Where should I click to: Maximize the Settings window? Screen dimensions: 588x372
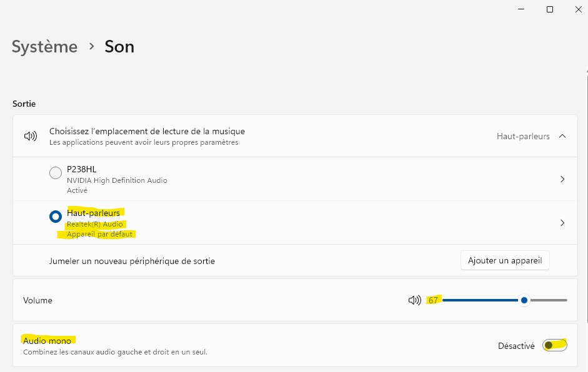coord(550,9)
